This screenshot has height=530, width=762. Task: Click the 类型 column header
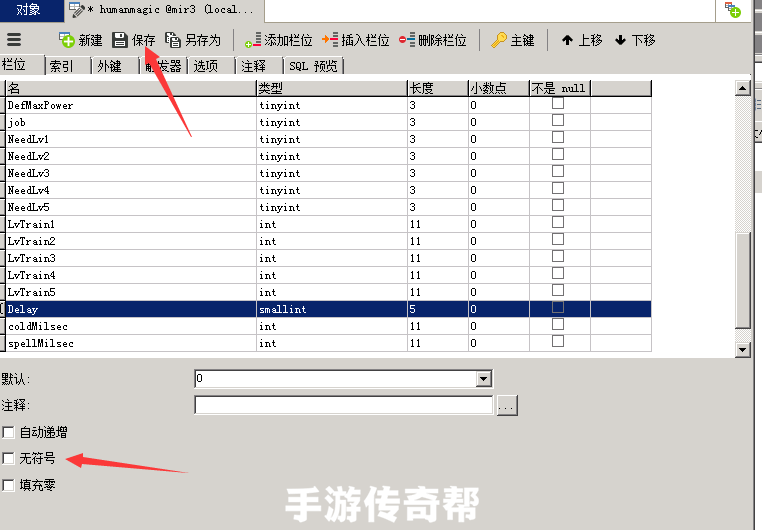[x=332, y=88]
